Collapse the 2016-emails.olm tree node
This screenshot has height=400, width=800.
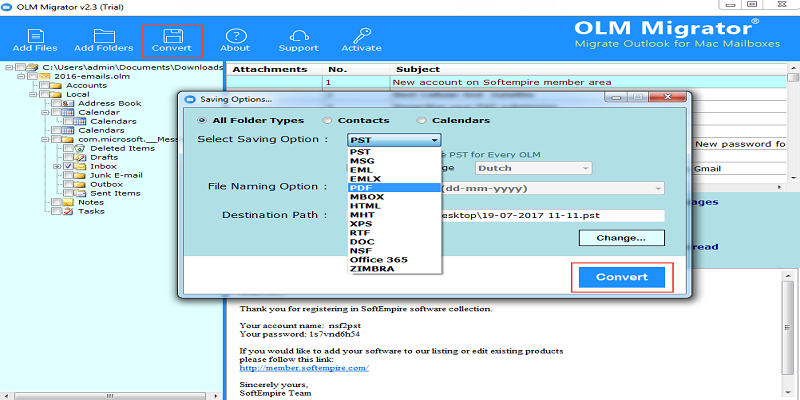(x=20, y=77)
